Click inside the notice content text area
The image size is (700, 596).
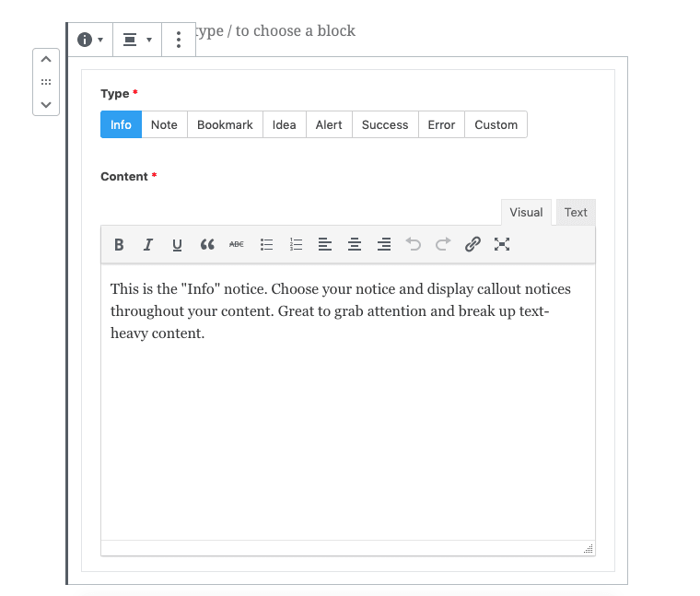348,402
